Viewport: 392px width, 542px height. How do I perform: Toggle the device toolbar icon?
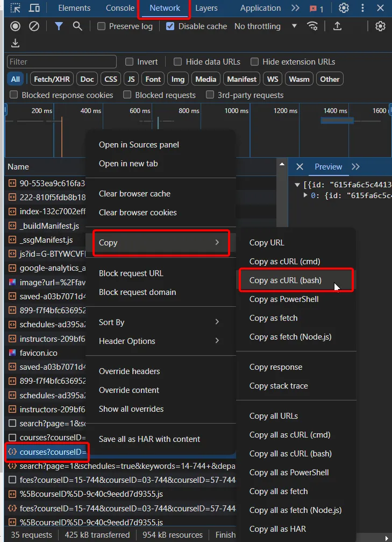[34, 8]
